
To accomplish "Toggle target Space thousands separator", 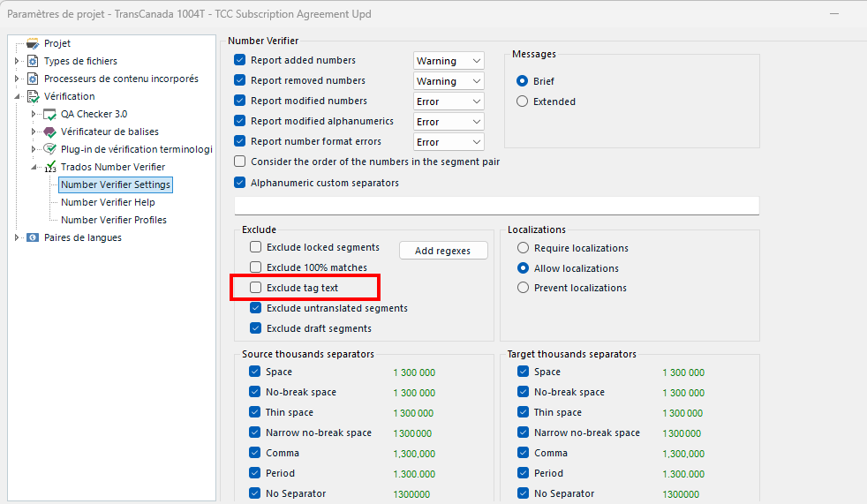I will click(x=523, y=372).
